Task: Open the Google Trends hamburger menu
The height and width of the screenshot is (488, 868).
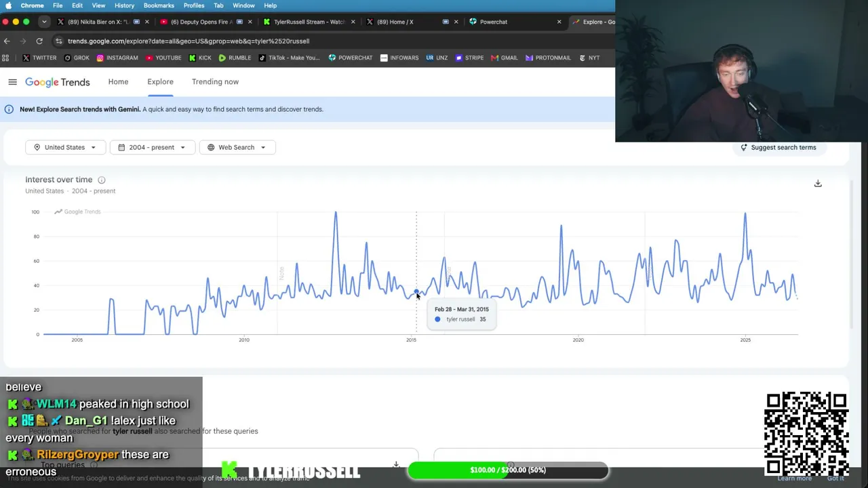Action: (x=12, y=82)
